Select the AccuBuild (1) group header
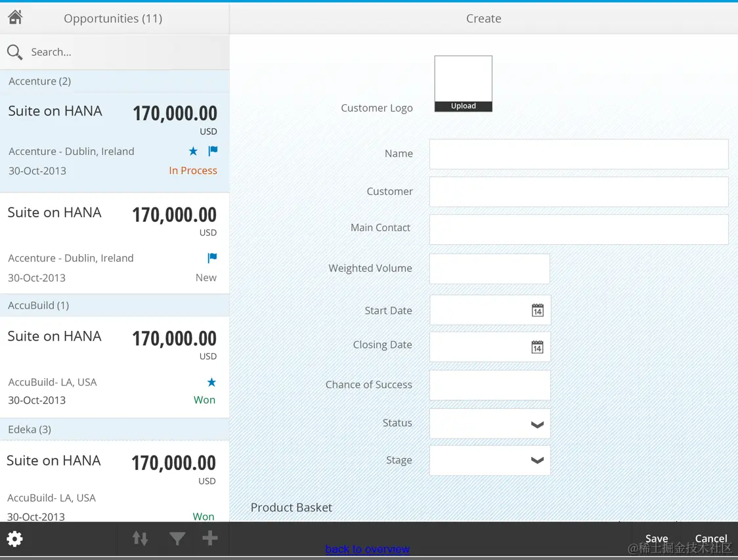 115,305
